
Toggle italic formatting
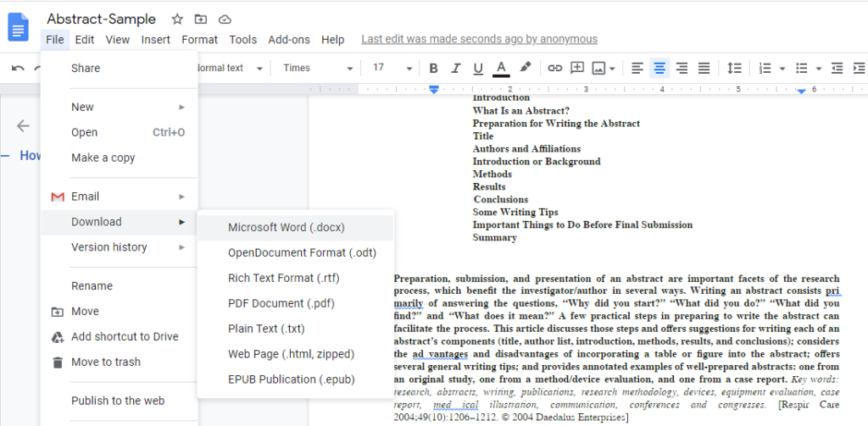coord(455,68)
